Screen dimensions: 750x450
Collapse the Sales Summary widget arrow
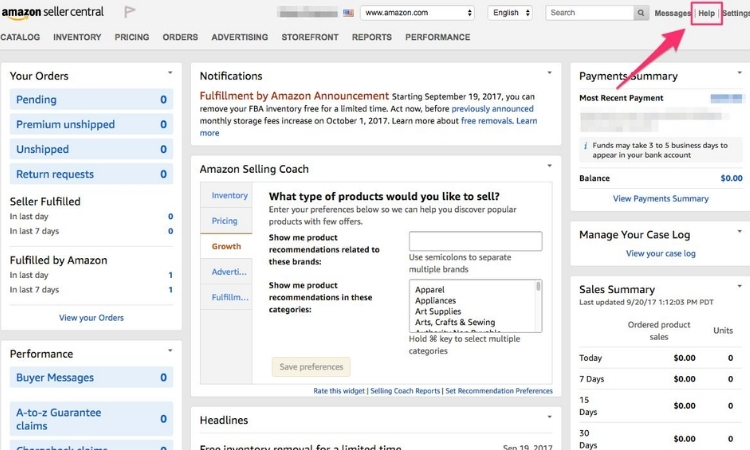[x=737, y=287]
